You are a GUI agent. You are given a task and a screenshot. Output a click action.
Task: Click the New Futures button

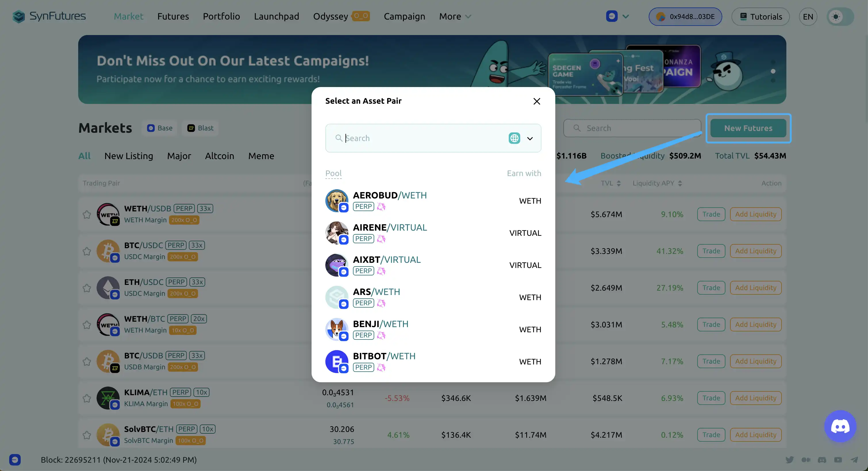[748, 128]
